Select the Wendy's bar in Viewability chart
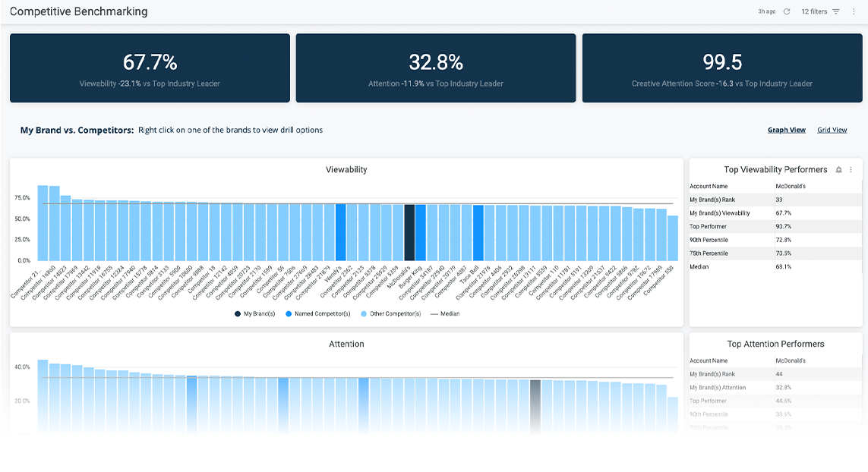Image resolution: width=868 pixels, height=472 pixels. pos(340,232)
